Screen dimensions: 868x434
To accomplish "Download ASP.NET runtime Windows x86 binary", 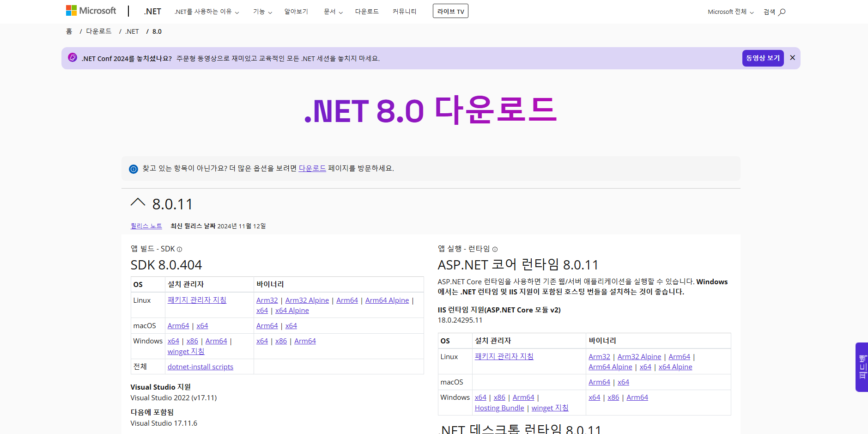I will pos(613,397).
